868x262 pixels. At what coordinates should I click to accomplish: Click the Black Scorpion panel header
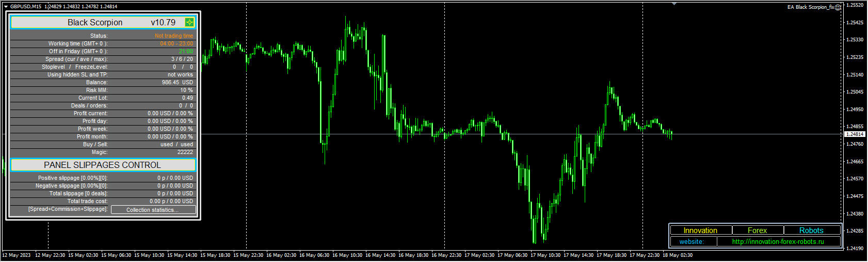pyautogui.click(x=103, y=22)
